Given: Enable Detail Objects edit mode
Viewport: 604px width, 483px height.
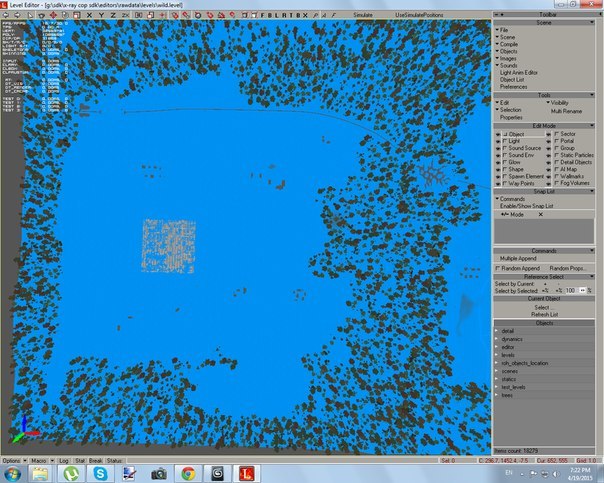Looking at the screenshot, I should point(574,162).
